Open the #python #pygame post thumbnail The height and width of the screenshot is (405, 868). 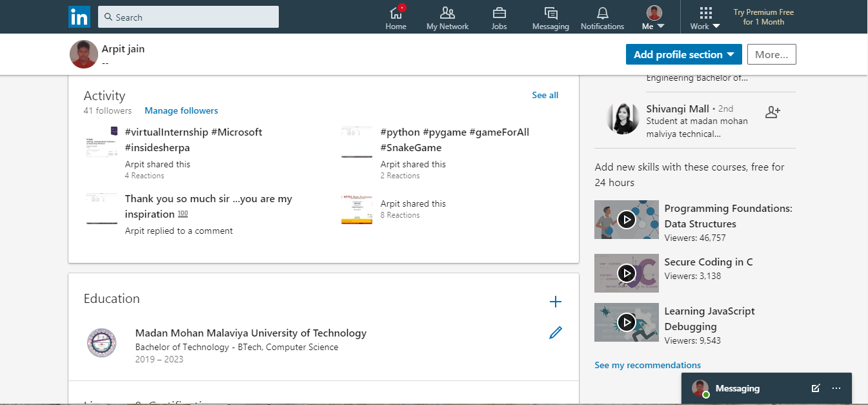[356, 143]
